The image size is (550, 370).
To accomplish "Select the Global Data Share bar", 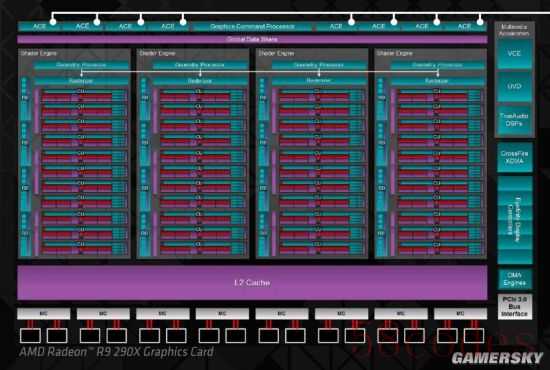I will pyautogui.click(x=252, y=39).
